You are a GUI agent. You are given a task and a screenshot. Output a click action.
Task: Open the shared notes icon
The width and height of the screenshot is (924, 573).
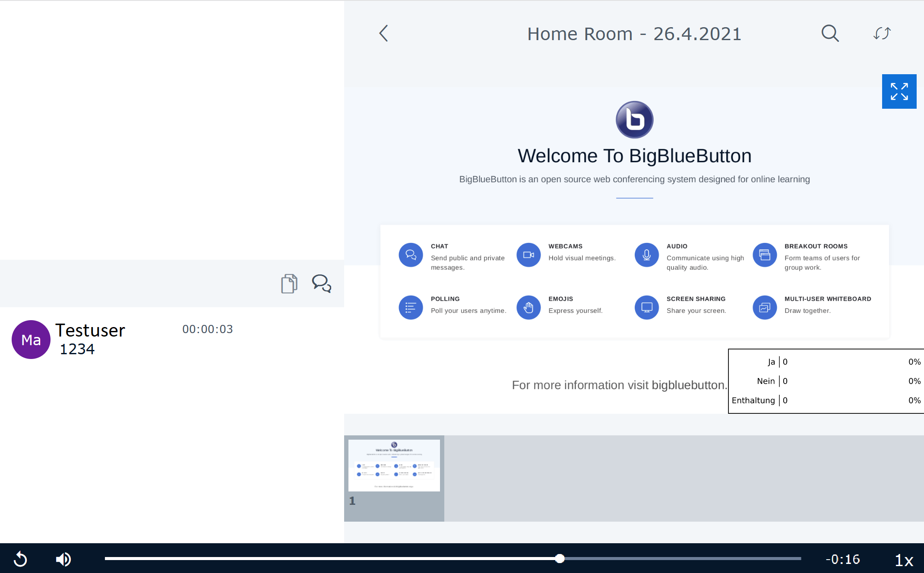(x=289, y=283)
